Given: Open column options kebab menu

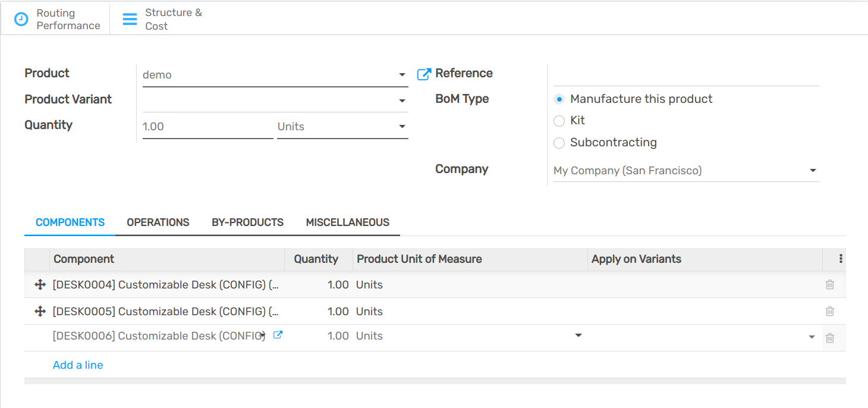Looking at the screenshot, I should coord(841,259).
